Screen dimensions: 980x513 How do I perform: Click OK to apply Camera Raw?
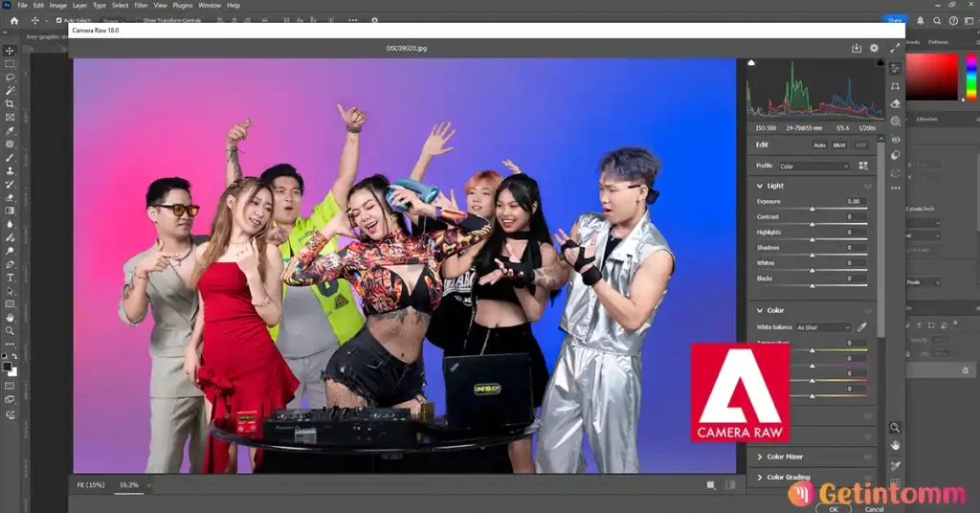tap(834, 508)
